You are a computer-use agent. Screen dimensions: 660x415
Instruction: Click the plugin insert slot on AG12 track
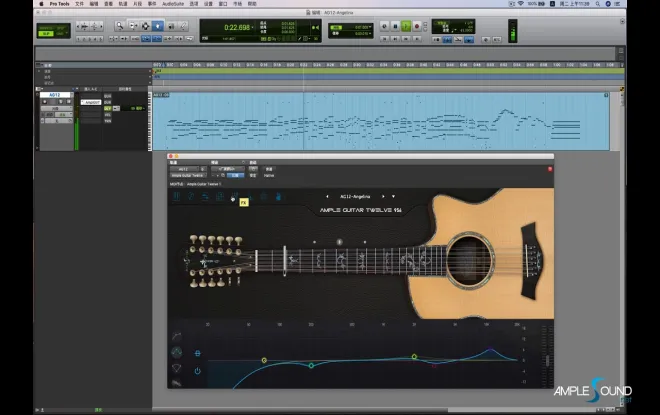[91, 102]
